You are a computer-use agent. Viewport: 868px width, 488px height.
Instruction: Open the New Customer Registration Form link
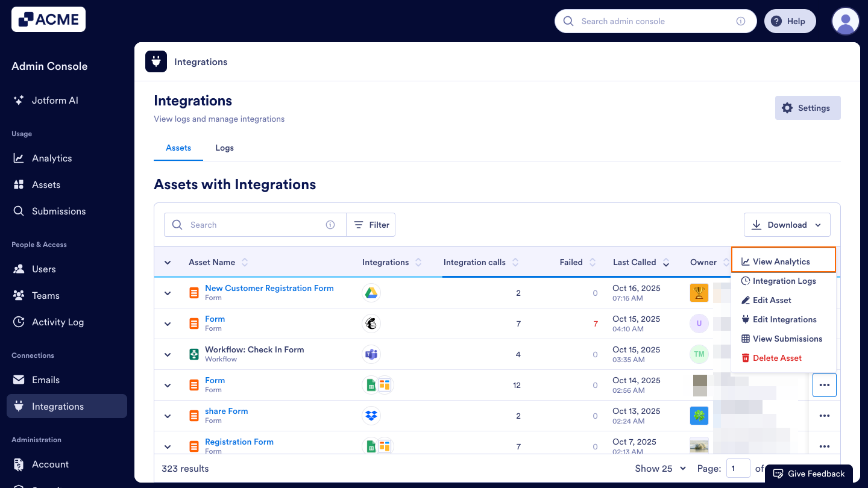click(x=269, y=288)
